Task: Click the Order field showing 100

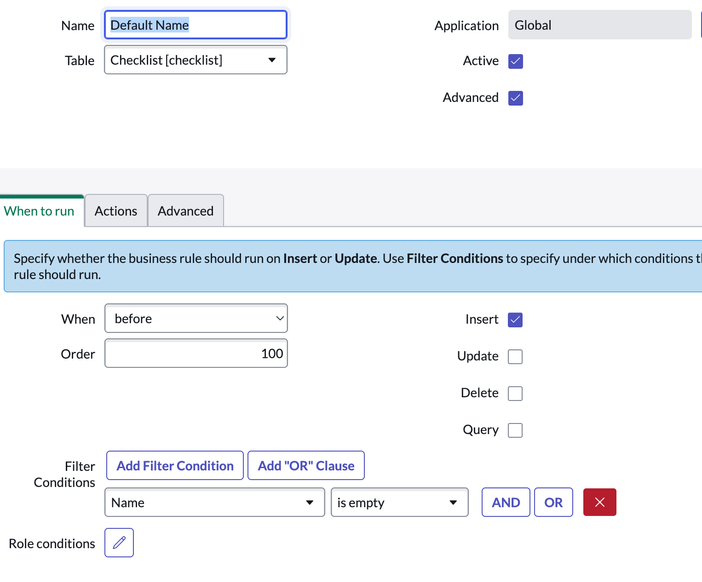Action: [x=196, y=353]
